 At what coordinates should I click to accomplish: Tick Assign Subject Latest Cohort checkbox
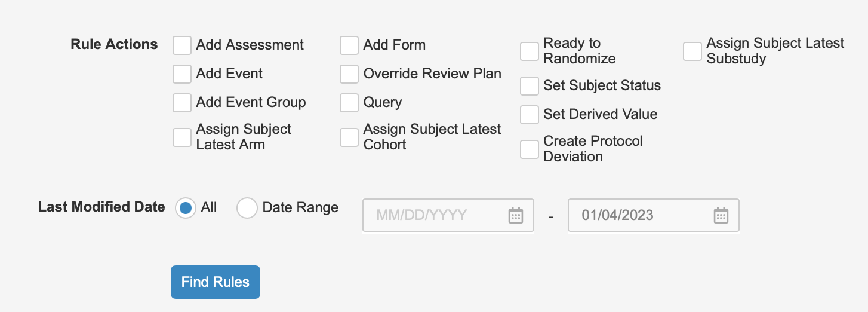(x=349, y=137)
